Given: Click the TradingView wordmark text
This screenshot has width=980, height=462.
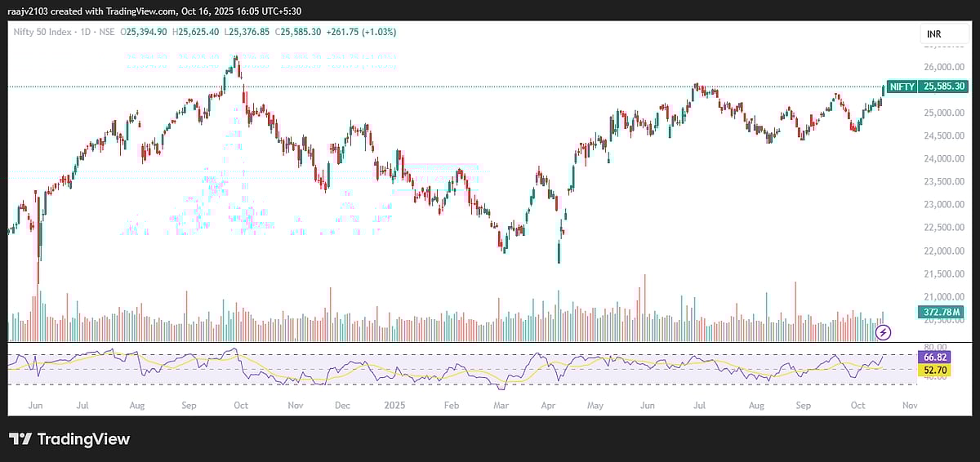Looking at the screenshot, I should [83, 439].
